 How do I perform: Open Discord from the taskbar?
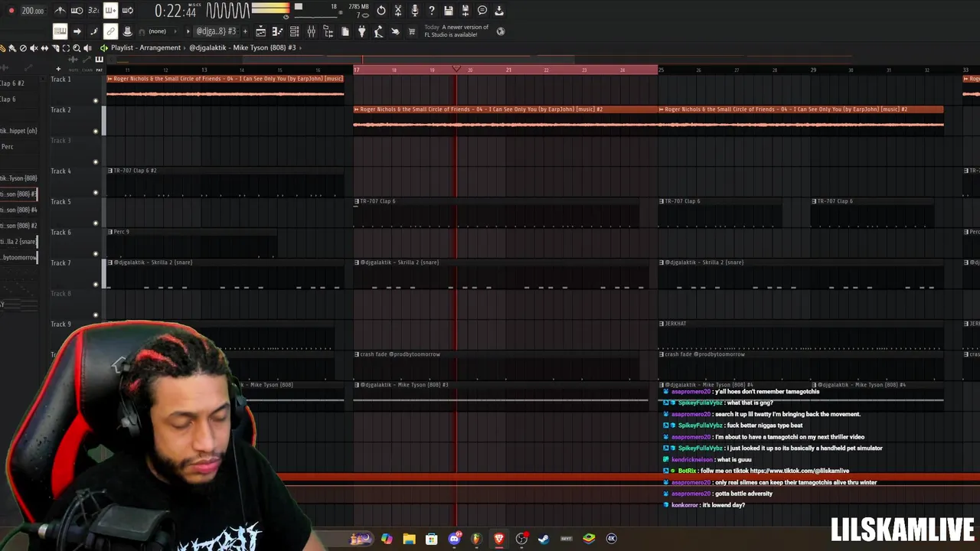point(454,538)
